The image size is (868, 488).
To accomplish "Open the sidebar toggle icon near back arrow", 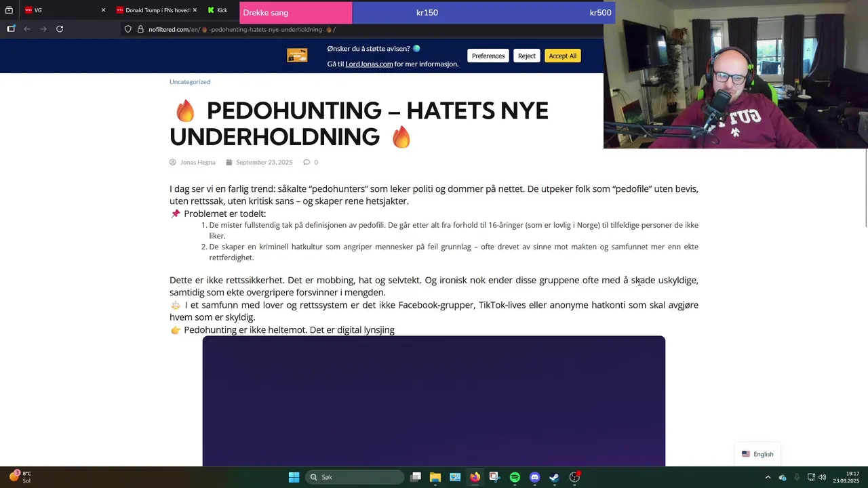I will pyautogui.click(x=11, y=29).
